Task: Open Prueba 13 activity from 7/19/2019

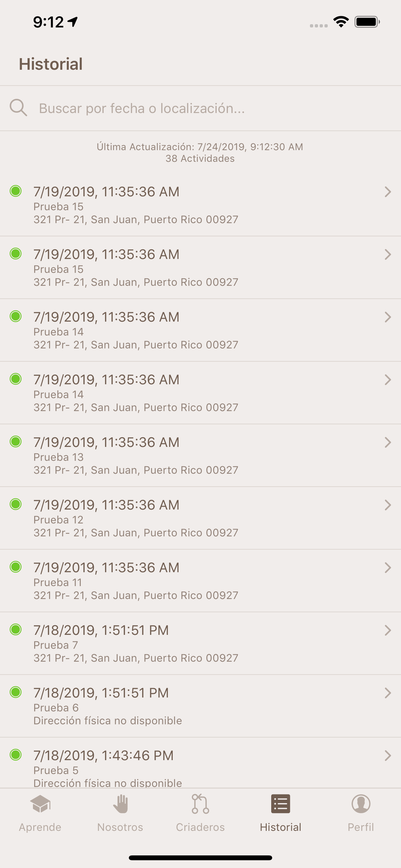Action: pyautogui.click(x=200, y=455)
